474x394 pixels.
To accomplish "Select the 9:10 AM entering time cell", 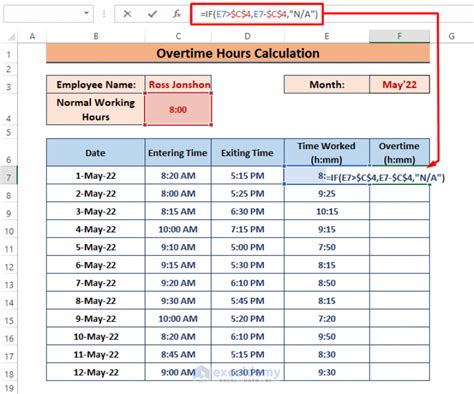I will click(178, 247).
